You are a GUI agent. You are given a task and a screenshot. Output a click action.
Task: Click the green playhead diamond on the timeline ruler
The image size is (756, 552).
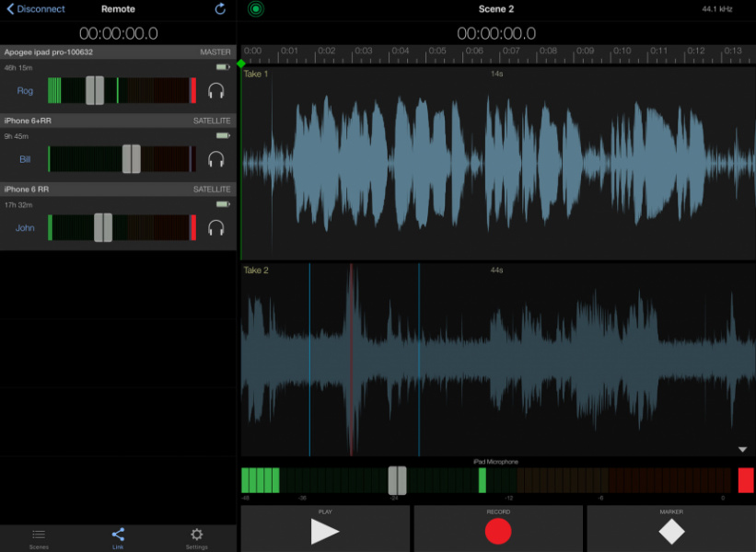(x=242, y=63)
